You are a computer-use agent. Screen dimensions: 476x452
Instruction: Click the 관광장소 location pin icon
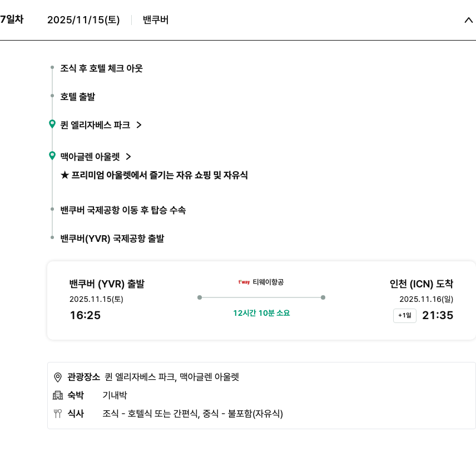click(57, 378)
